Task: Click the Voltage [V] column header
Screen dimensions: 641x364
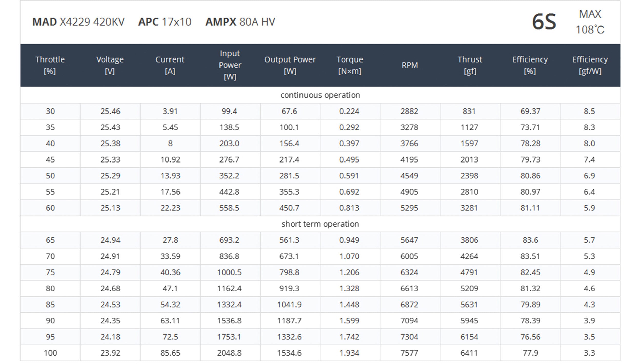Action: 110,65
